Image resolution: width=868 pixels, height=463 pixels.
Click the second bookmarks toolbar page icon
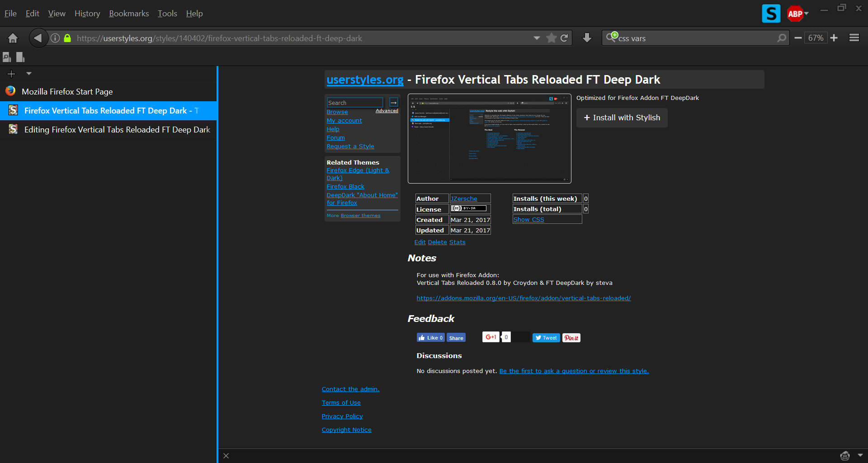(20, 57)
